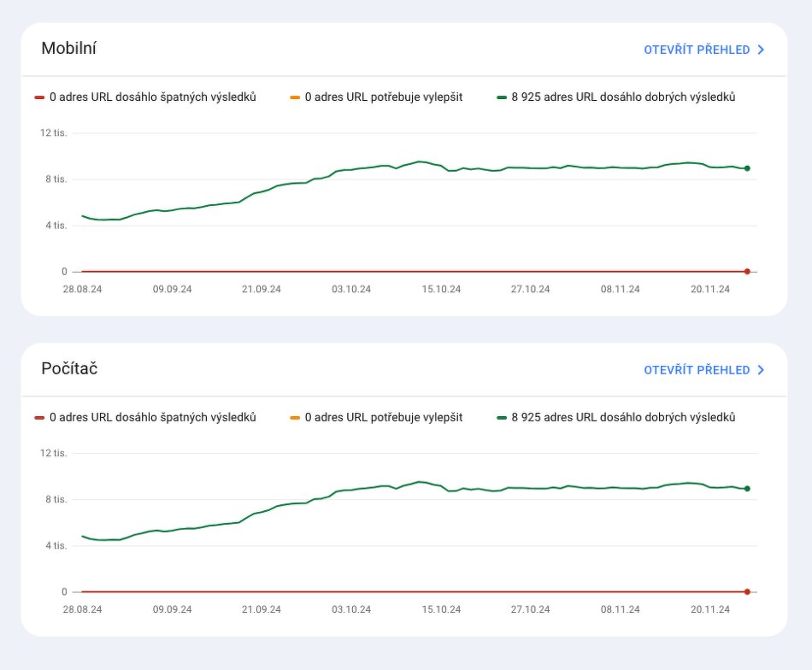Viewport: 812px width, 670px height.
Task: Toggle the "špatných výsledků" legend text in Mobilní
Action: coord(152,97)
